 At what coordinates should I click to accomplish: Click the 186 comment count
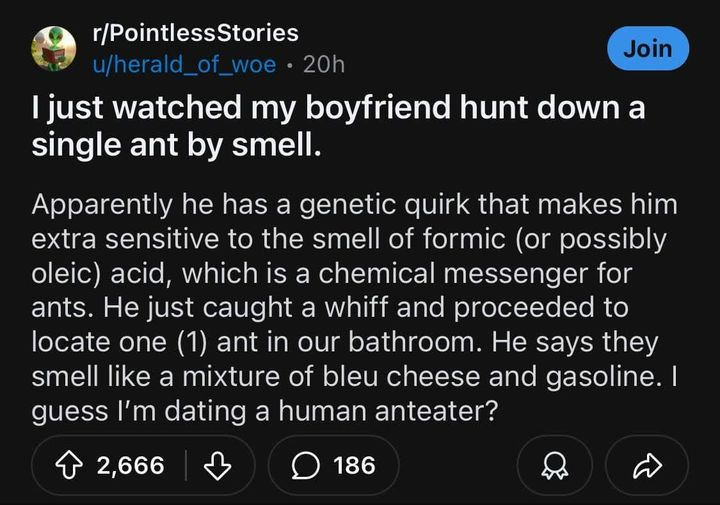point(354,465)
